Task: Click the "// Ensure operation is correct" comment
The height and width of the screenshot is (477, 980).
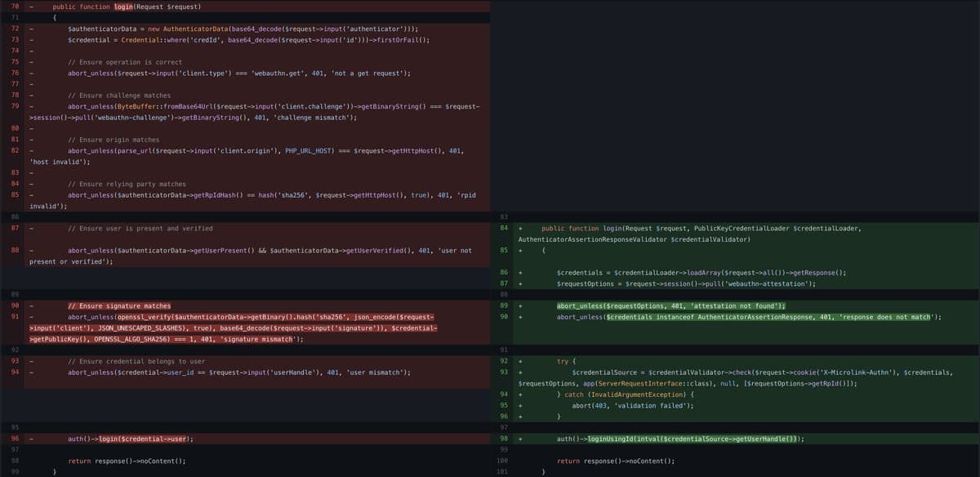Action: pos(124,62)
